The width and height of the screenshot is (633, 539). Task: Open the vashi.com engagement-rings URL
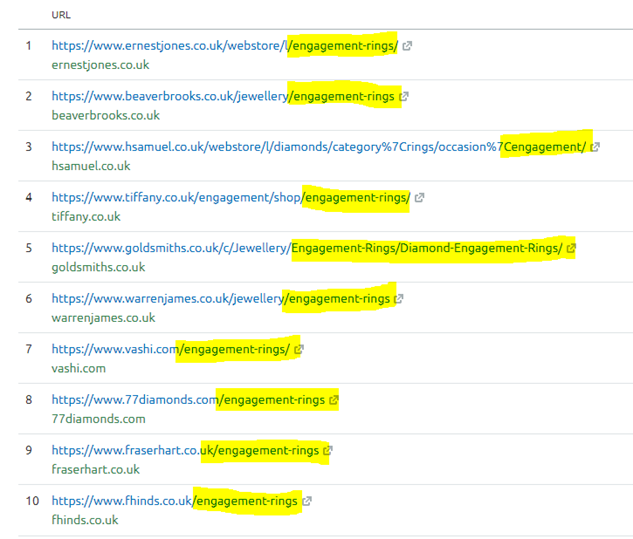171,349
